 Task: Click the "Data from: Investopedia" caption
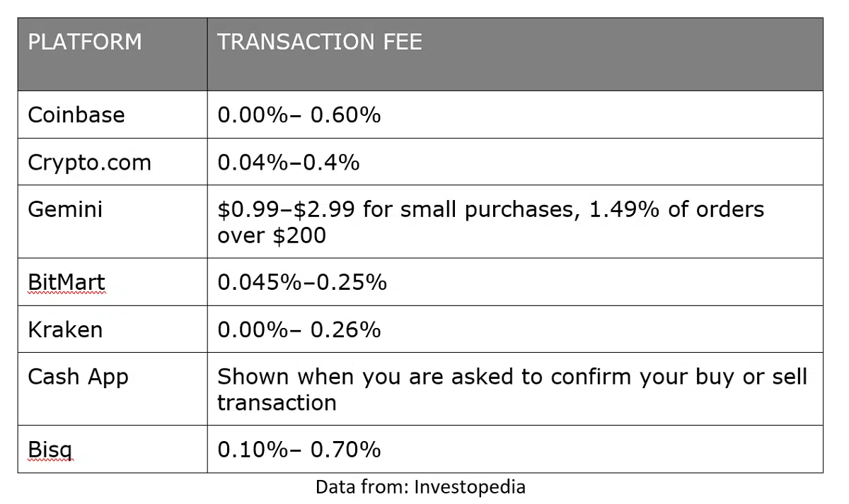pos(420,487)
